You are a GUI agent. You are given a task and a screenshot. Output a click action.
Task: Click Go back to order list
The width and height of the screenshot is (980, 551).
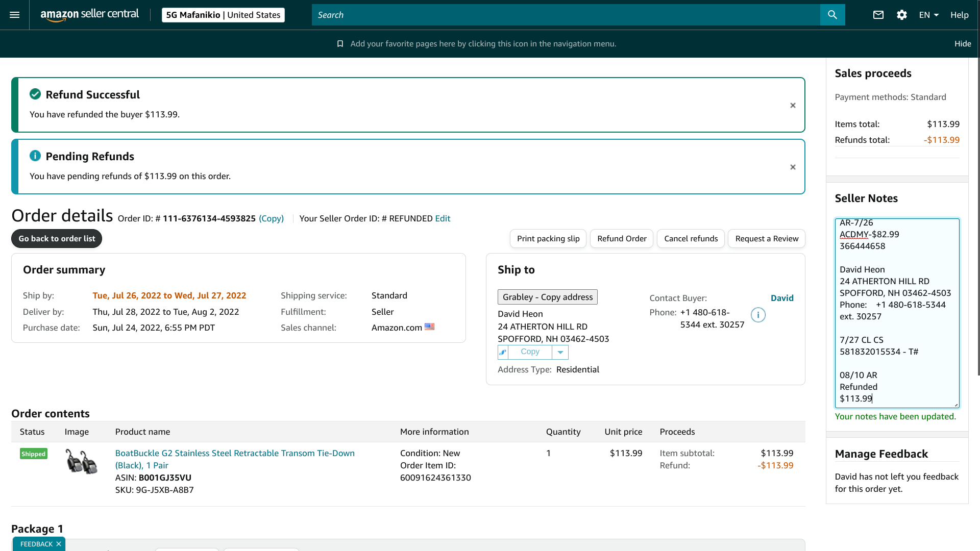(x=57, y=239)
